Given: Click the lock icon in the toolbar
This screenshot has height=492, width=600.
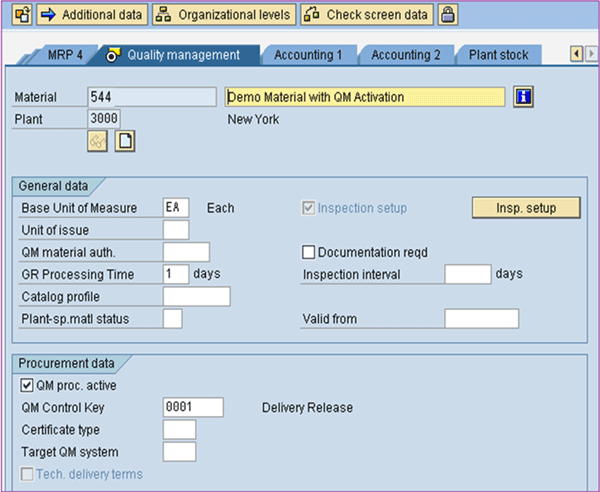Looking at the screenshot, I should 449,14.
